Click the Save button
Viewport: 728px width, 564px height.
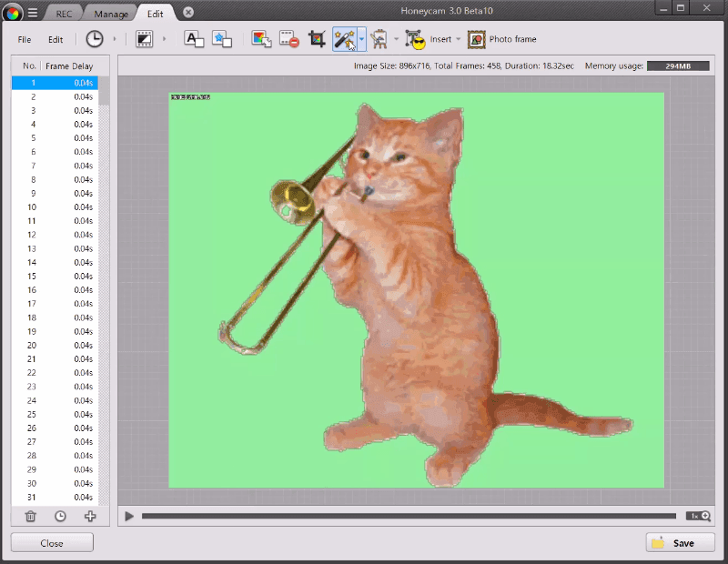(680, 543)
